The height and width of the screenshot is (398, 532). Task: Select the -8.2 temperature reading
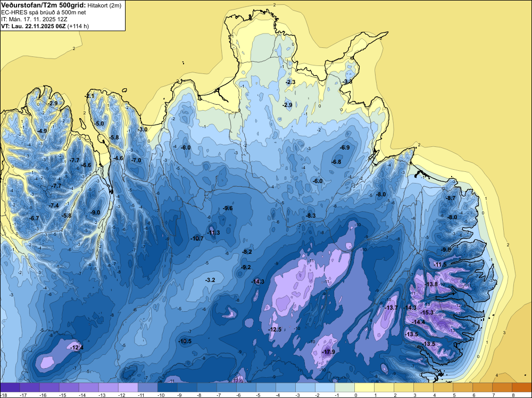247,252
